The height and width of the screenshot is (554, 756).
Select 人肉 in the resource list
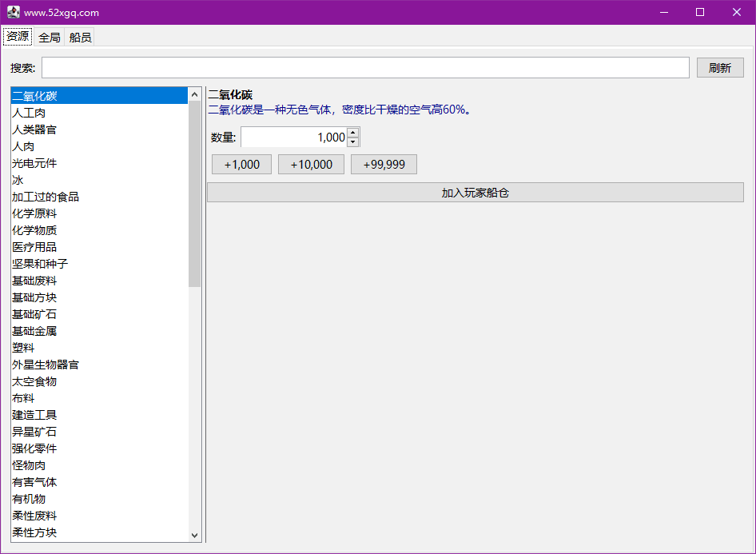(x=99, y=146)
